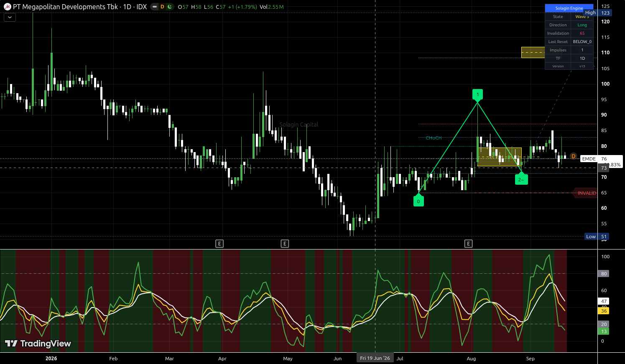This screenshot has height=364, width=625.
Task: Click the Megapolitan company logo icon
Action: [7, 7]
